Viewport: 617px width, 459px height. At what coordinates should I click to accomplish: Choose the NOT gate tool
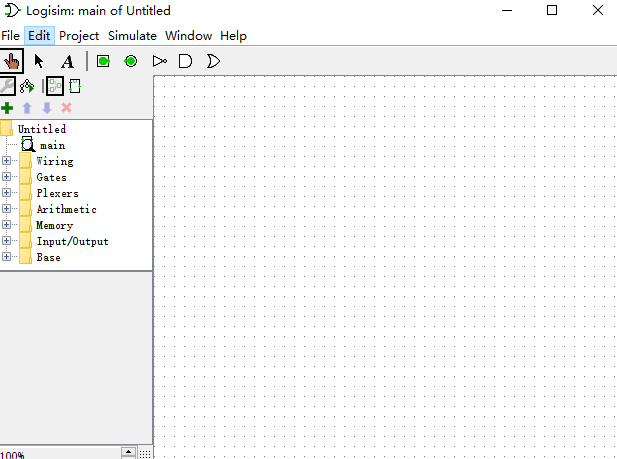[x=159, y=61]
